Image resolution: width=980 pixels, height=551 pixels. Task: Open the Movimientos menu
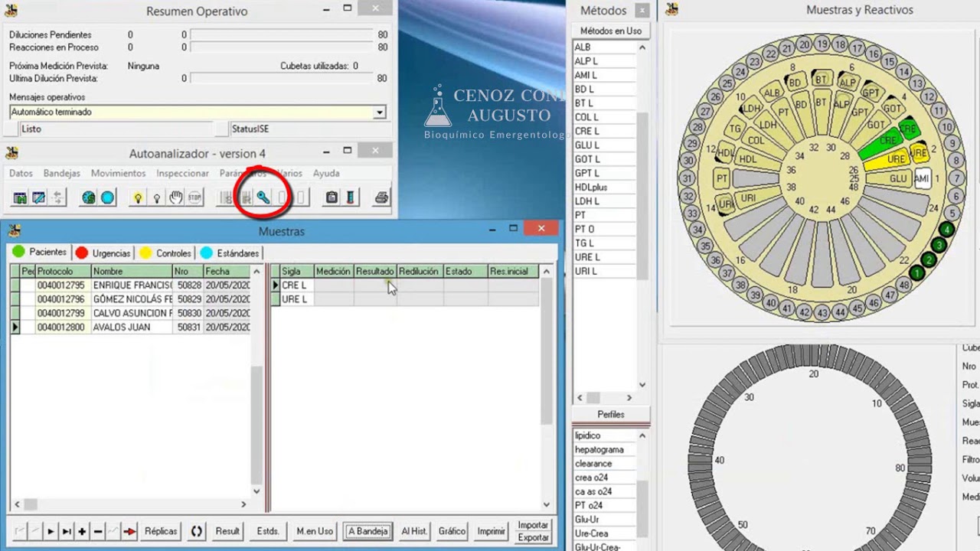pyautogui.click(x=118, y=174)
